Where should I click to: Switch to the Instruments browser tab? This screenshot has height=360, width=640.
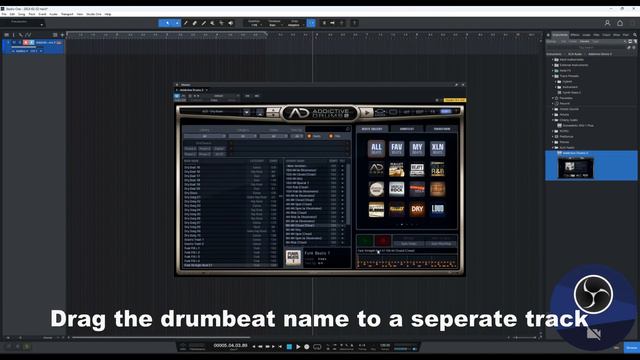560,35
